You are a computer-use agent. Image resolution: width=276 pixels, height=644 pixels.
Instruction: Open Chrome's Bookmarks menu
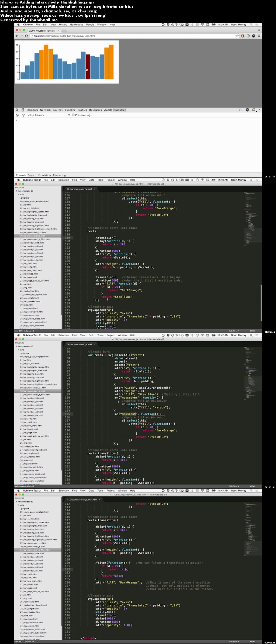(77, 25)
